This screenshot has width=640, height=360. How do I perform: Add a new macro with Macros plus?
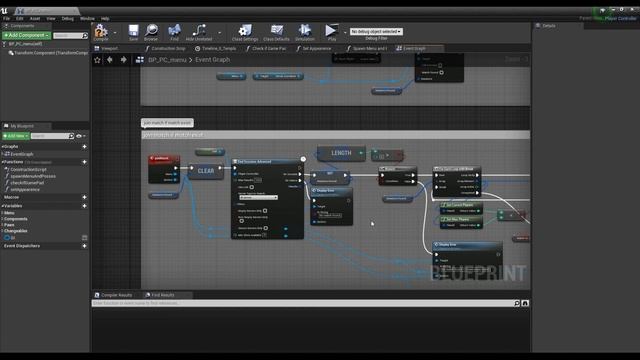point(84,197)
